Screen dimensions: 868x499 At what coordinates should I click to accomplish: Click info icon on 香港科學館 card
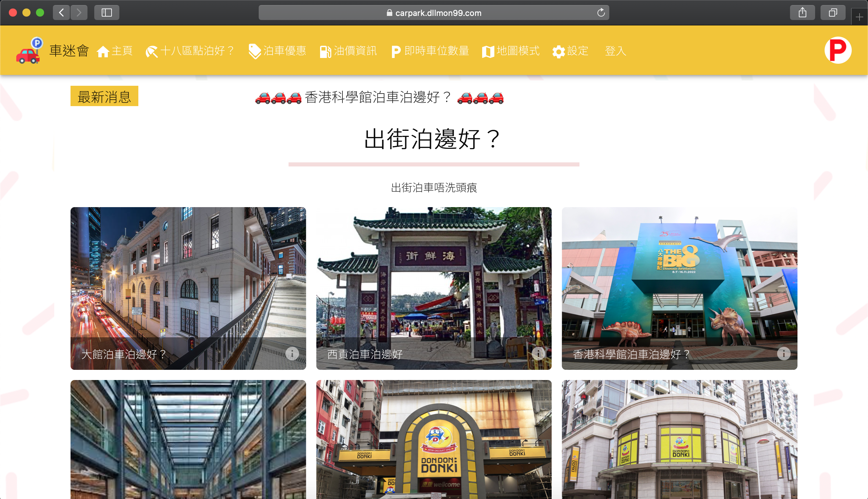coord(783,353)
